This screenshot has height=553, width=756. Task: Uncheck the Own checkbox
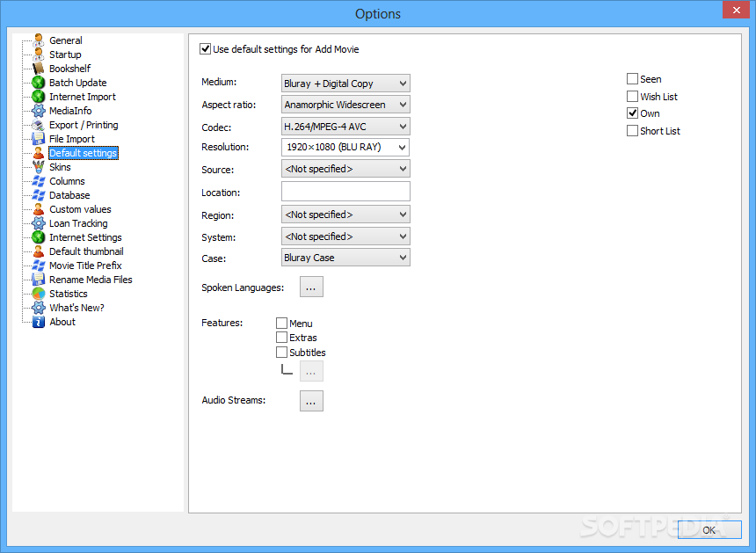632,113
